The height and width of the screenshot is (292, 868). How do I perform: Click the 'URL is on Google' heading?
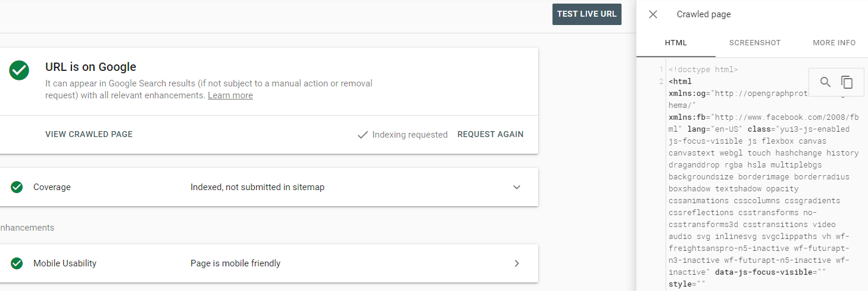point(90,67)
